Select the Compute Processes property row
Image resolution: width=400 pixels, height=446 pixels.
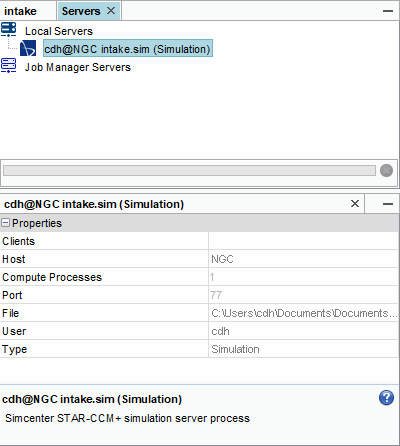coord(199,277)
